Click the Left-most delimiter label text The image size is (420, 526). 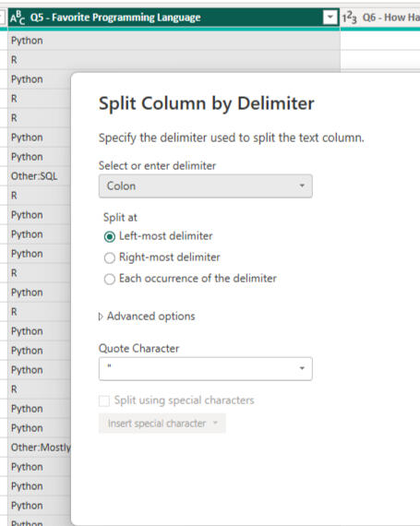pyautogui.click(x=166, y=236)
